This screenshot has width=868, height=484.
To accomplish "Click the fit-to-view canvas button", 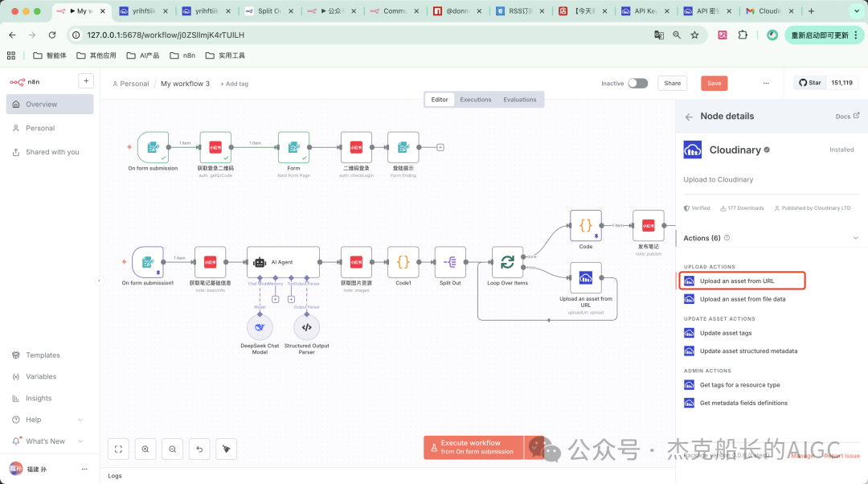I will (118, 449).
